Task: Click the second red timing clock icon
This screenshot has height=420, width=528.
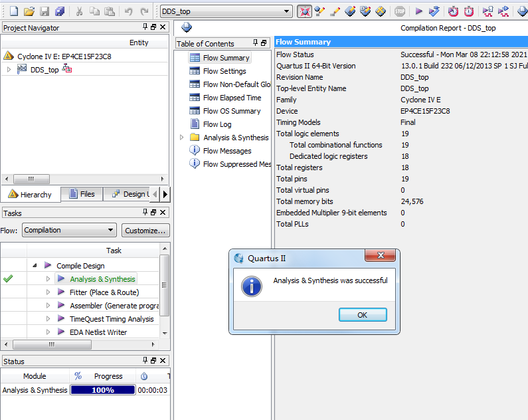Action: click(469, 11)
